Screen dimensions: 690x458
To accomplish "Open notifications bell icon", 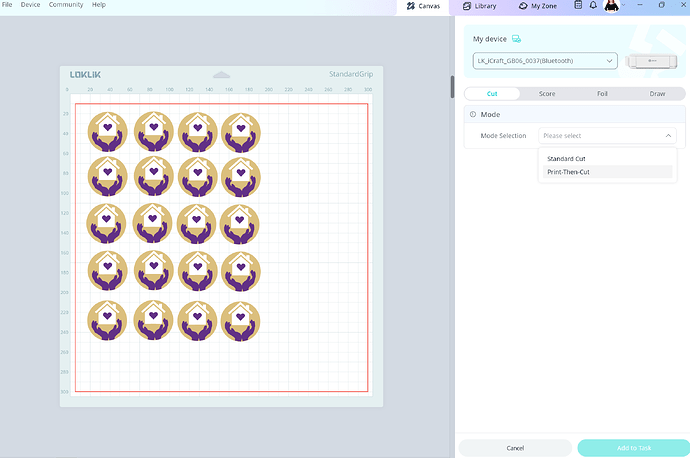I will point(593,5).
